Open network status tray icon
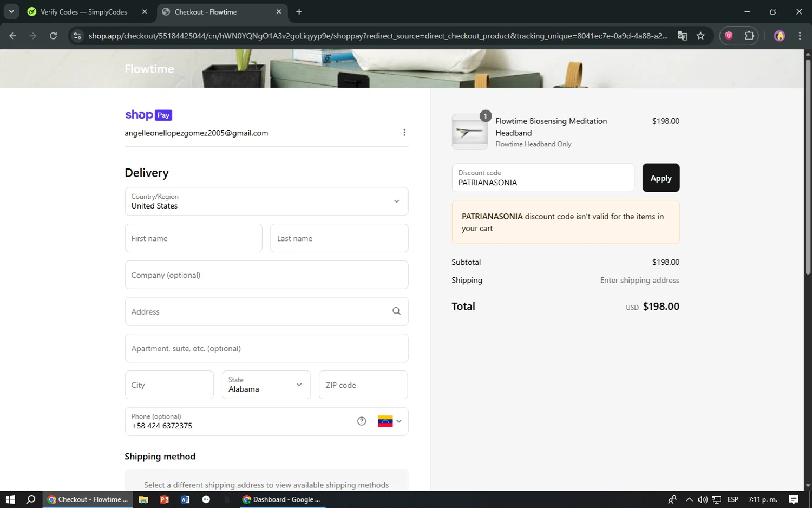 pos(717,499)
